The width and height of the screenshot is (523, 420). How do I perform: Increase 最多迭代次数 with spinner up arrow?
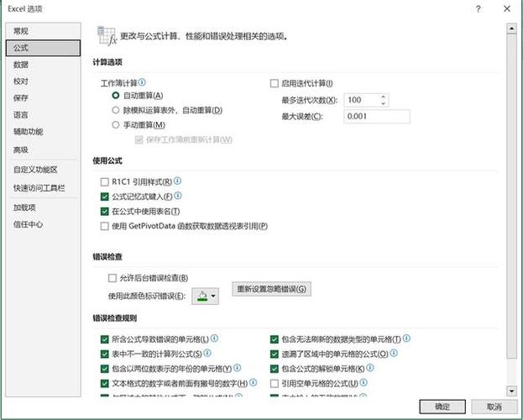[x=384, y=97]
